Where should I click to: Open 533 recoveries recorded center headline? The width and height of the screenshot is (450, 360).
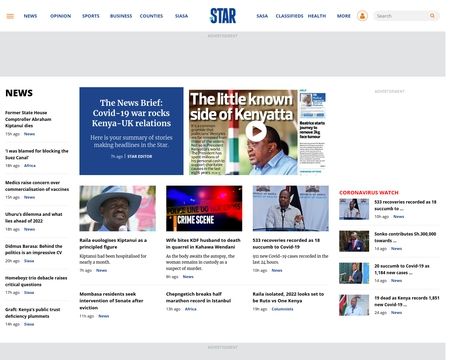tap(286, 243)
